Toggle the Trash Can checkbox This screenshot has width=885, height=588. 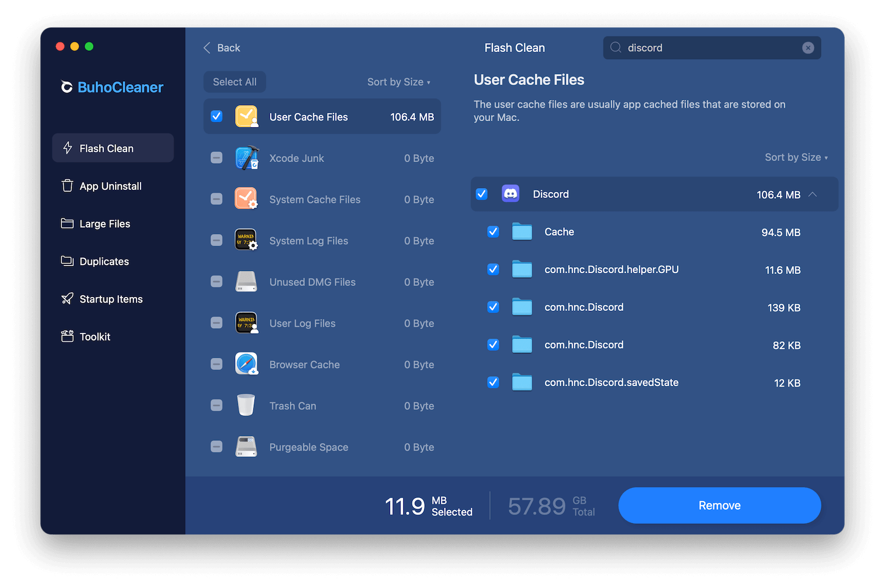[217, 405]
